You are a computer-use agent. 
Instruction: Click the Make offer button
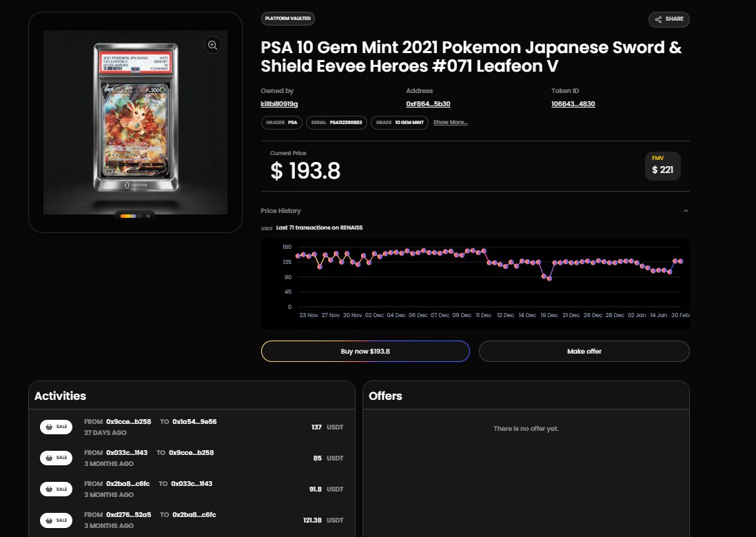[x=584, y=352]
